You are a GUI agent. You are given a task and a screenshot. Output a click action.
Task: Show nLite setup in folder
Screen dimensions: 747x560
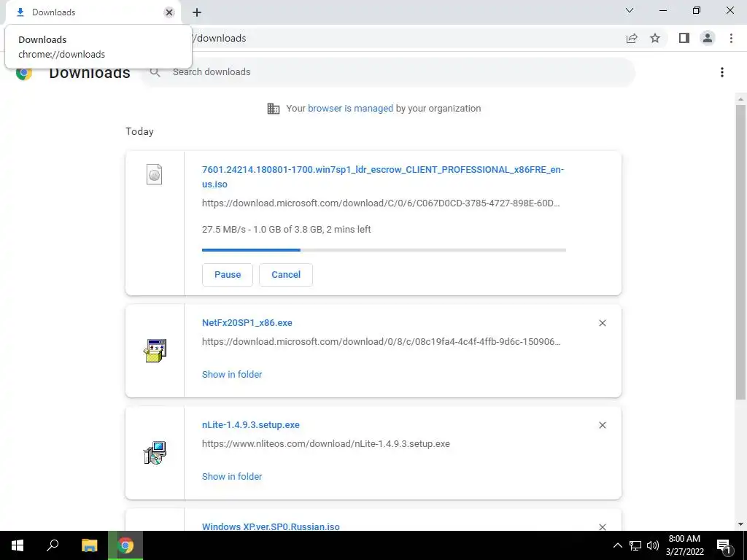[232, 476]
